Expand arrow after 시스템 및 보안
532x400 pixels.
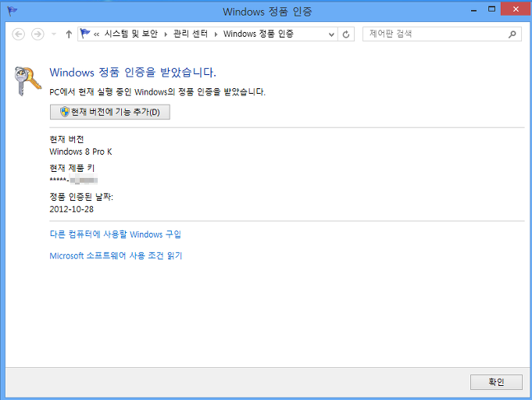(166, 34)
